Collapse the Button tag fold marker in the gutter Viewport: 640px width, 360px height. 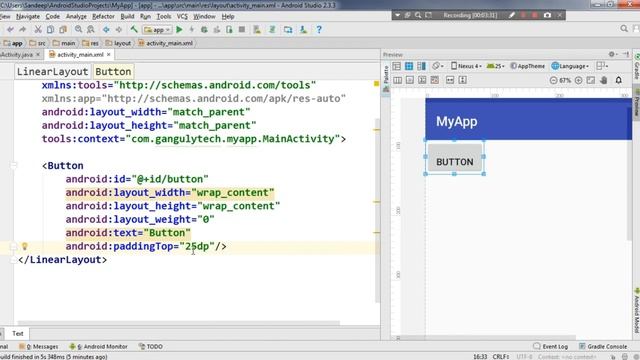[x=13, y=165]
